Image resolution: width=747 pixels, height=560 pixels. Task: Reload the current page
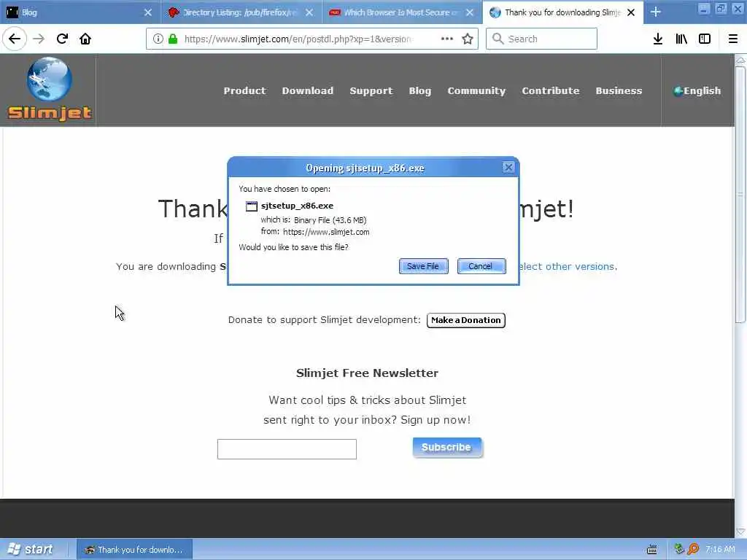point(62,39)
